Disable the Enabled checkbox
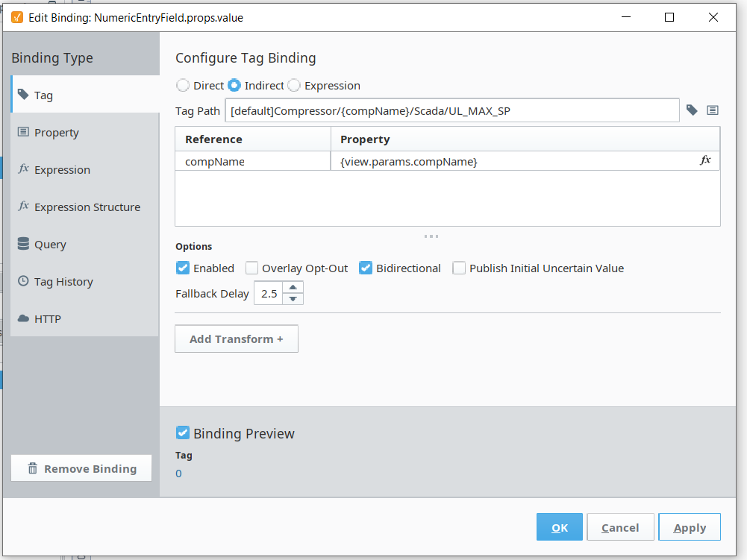This screenshot has width=747, height=560. [183, 268]
